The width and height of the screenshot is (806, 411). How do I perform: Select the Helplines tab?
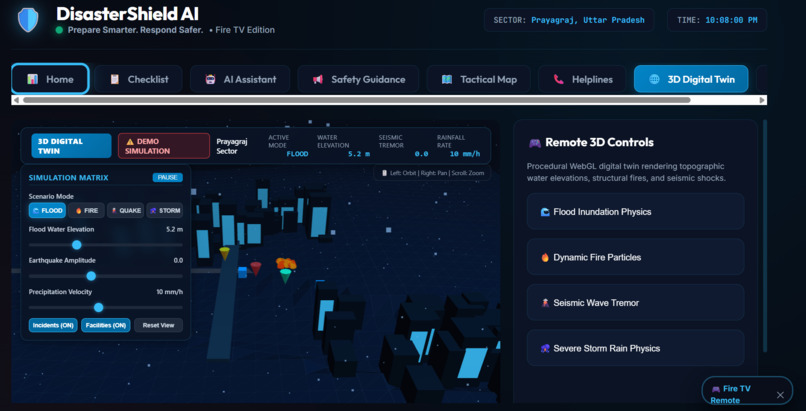tap(582, 79)
